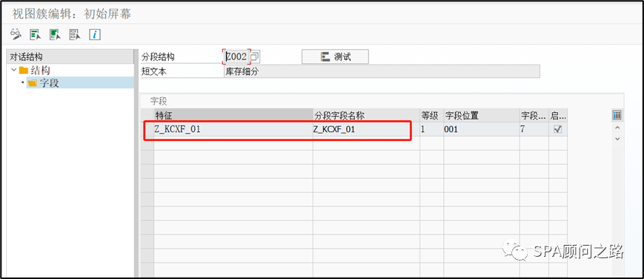Screen dimensions: 644x279
Task: Click the 等级 column header
Action: click(431, 115)
